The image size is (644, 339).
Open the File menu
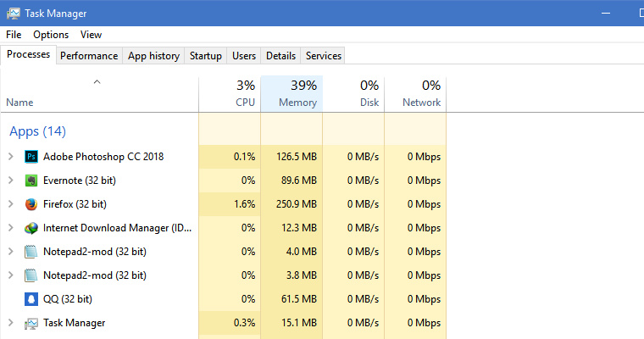coord(14,35)
